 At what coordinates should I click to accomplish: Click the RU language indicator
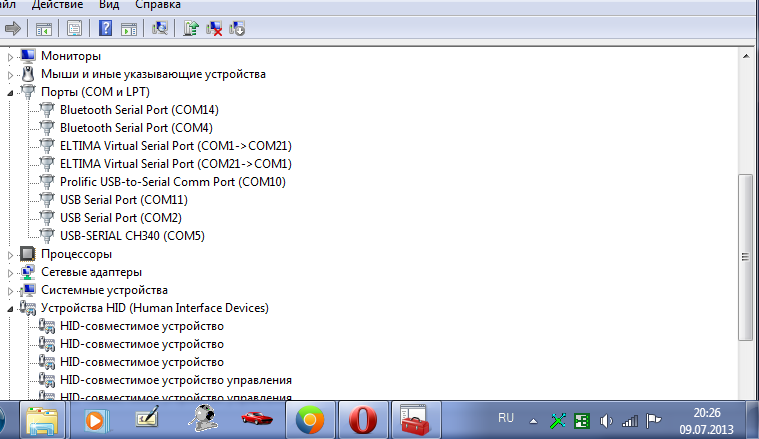click(x=506, y=418)
